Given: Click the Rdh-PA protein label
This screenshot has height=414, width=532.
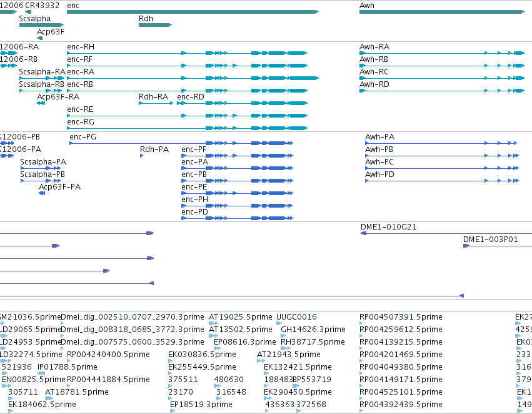Looking at the screenshot, I should click(x=154, y=149).
